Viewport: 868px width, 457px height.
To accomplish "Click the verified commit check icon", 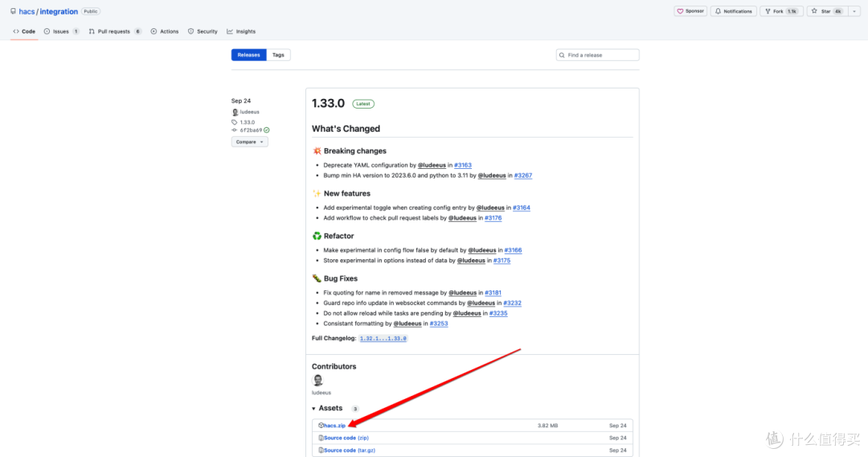I will [x=267, y=130].
